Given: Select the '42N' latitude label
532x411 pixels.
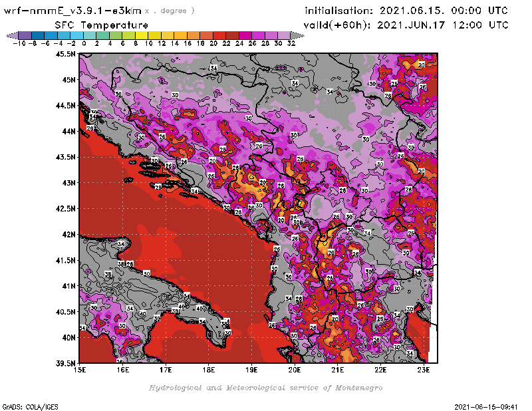Looking at the screenshot, I should click(68, 235).
